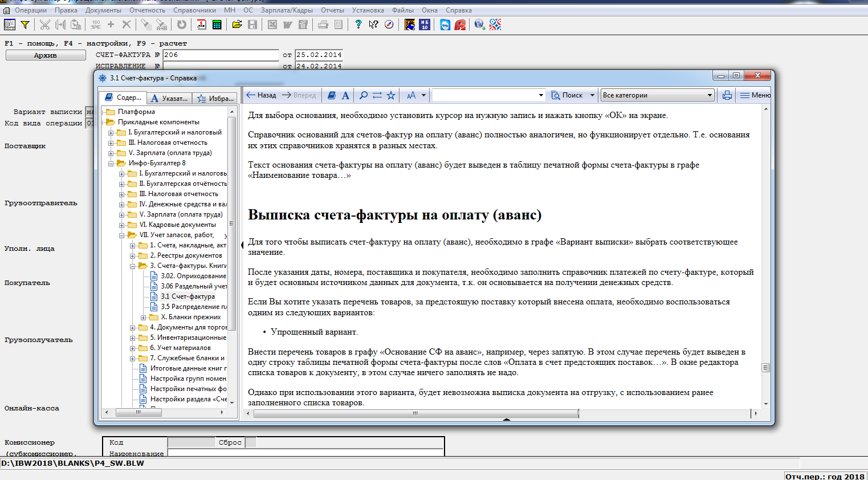Image resolution: width=868 pixels, height=480 pixels.
Task: Click the help content horizontal scrollbar
Action: click(415, 413)
